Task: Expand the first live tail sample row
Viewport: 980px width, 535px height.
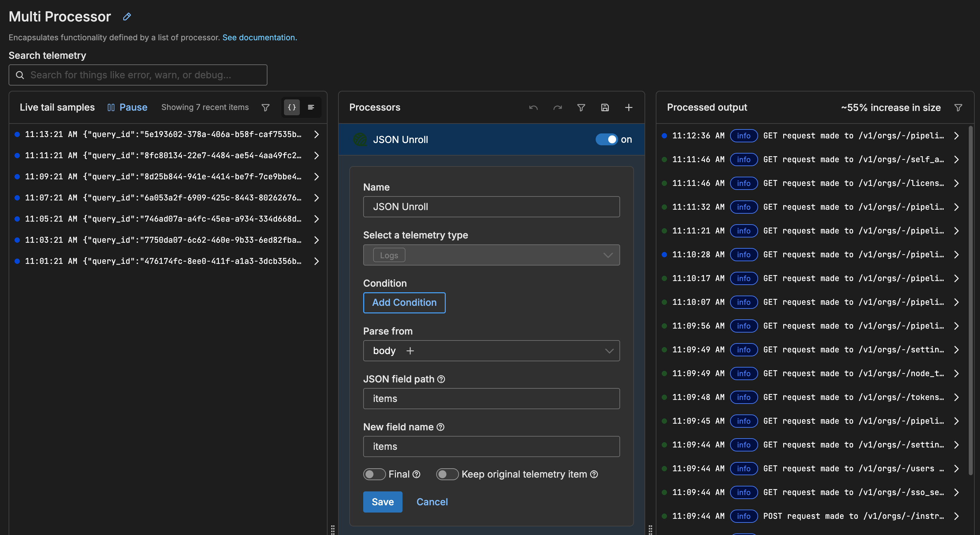Action: pos(317,134)
